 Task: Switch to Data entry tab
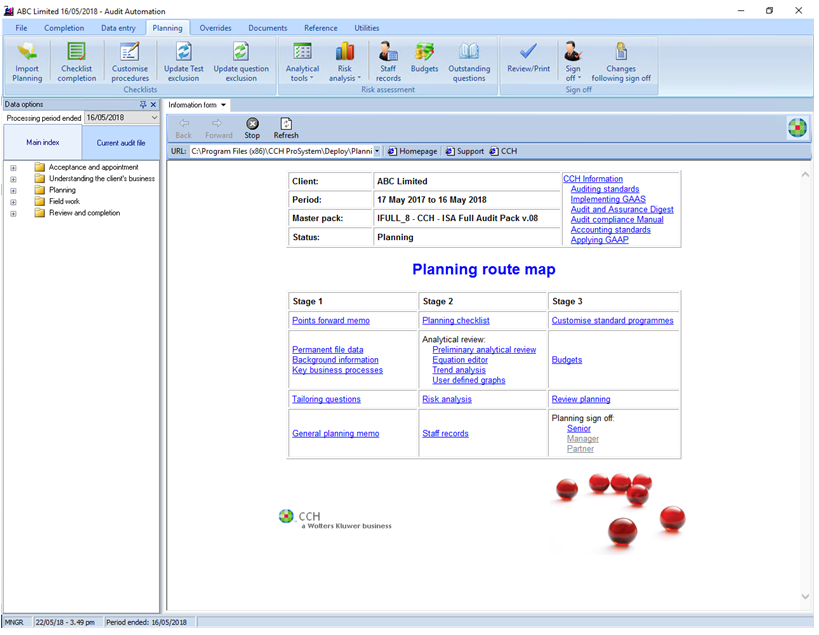(x=118, y=28)
